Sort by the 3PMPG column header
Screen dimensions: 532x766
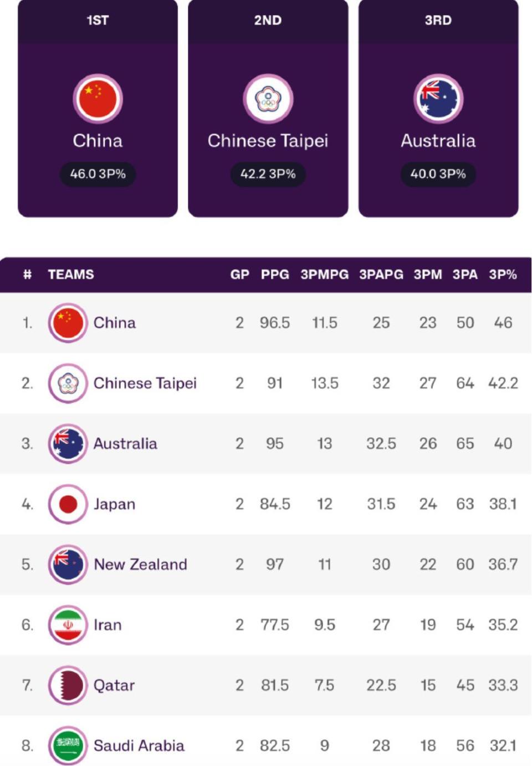click(324, 275)
